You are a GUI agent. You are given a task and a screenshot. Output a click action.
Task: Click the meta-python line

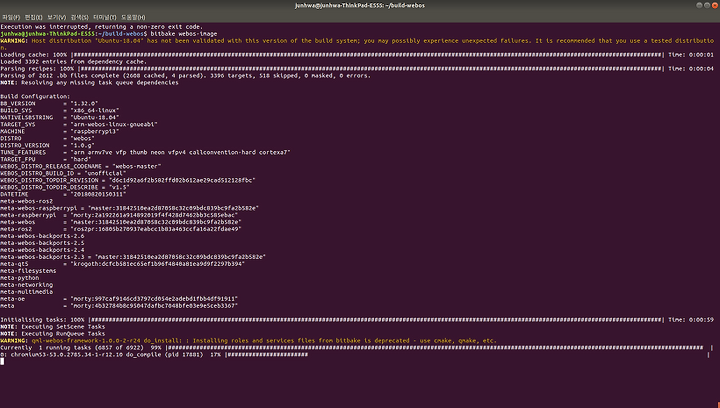pos(20,278)
